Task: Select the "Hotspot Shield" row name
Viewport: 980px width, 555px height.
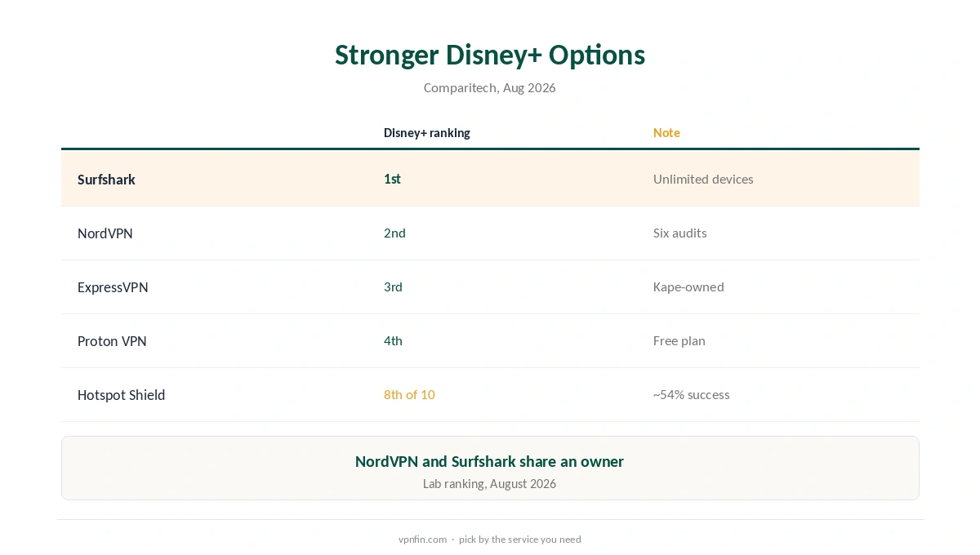Action: (121, 394)
